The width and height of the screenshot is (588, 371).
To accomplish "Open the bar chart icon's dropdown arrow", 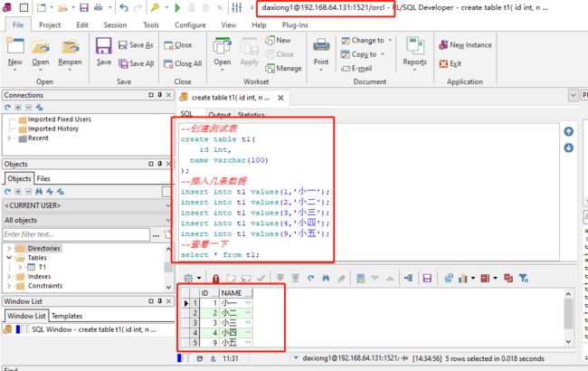I will click(x=473, y=278).
